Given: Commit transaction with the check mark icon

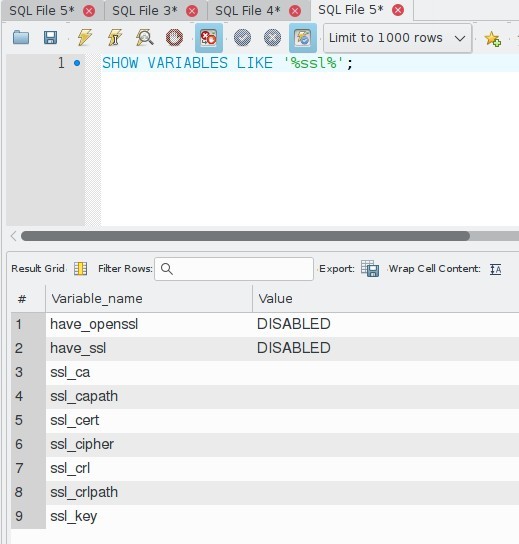Looking at the screenshot, I should tap(242, 37).
